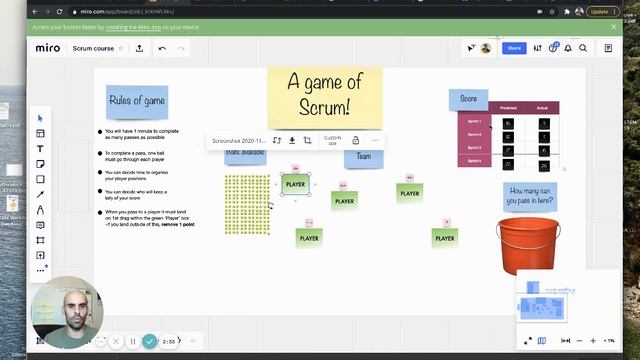Image resolution: width=640 pixels, height=360 pixels.
Task: Select the Sticky note tool
Action: [40, 164]
